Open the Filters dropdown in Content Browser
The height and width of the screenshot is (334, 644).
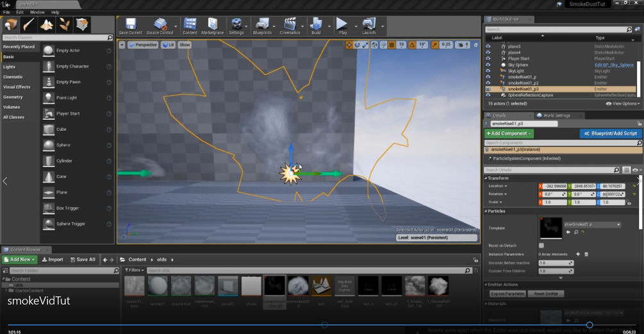[x=135, y=271]
